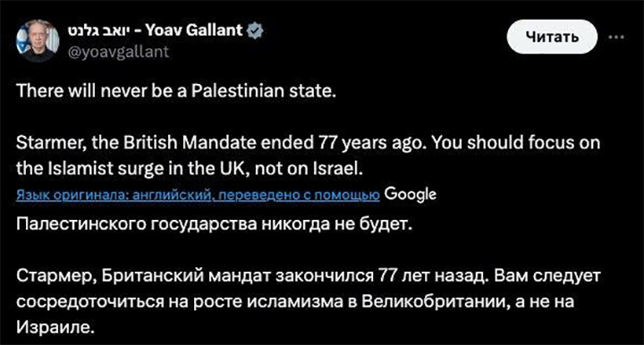Open the @yoavgallant handle link
The image size is (644, 345).
click(118, 52)
